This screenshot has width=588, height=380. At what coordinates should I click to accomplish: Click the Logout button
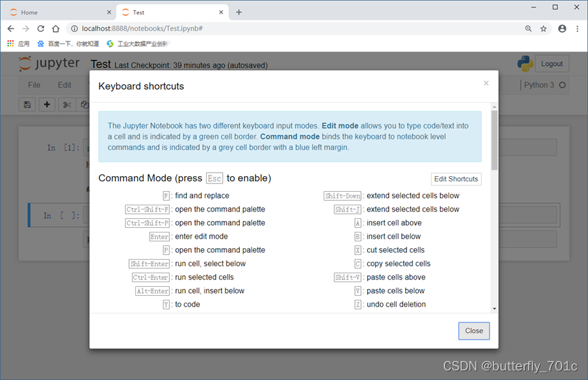(551, 64)
